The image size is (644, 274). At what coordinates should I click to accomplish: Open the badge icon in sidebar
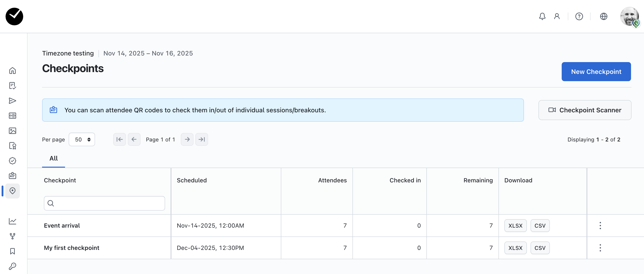point(13,176)
